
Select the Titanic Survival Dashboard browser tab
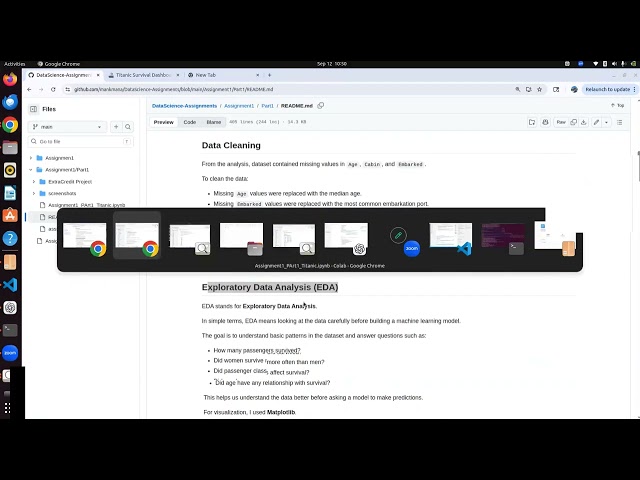(142, 75)
